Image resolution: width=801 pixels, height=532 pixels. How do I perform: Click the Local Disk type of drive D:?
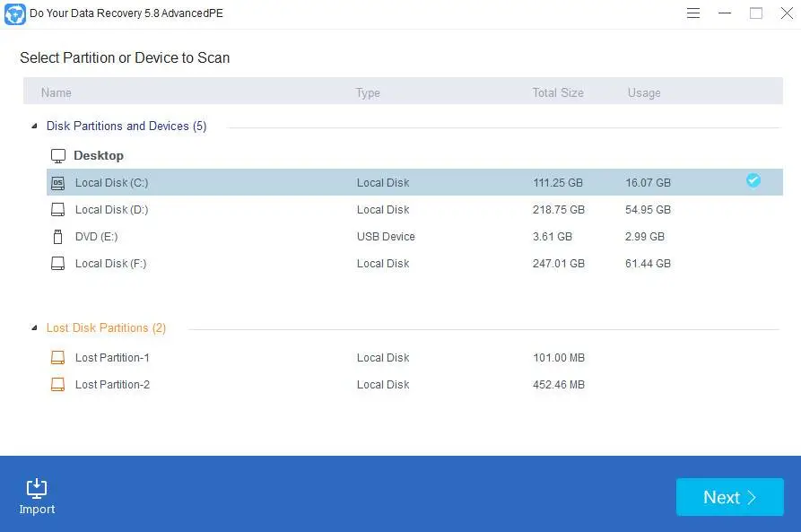(383, 210)
